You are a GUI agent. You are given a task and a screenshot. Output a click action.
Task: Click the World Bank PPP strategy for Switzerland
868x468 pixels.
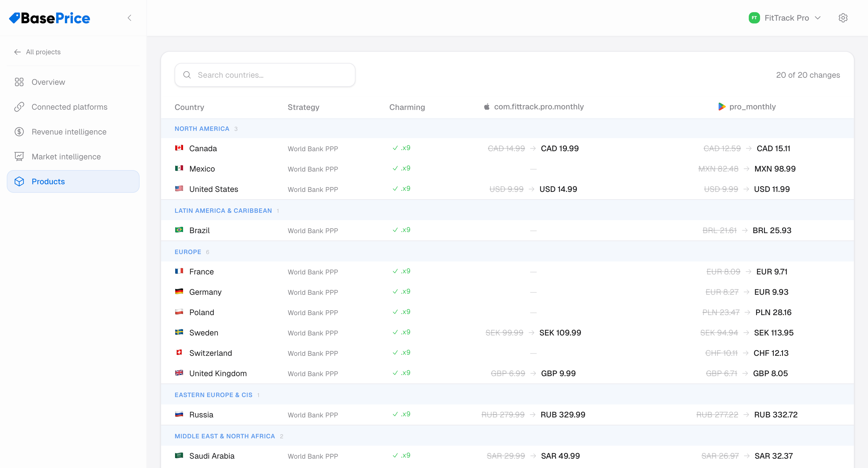313,354
